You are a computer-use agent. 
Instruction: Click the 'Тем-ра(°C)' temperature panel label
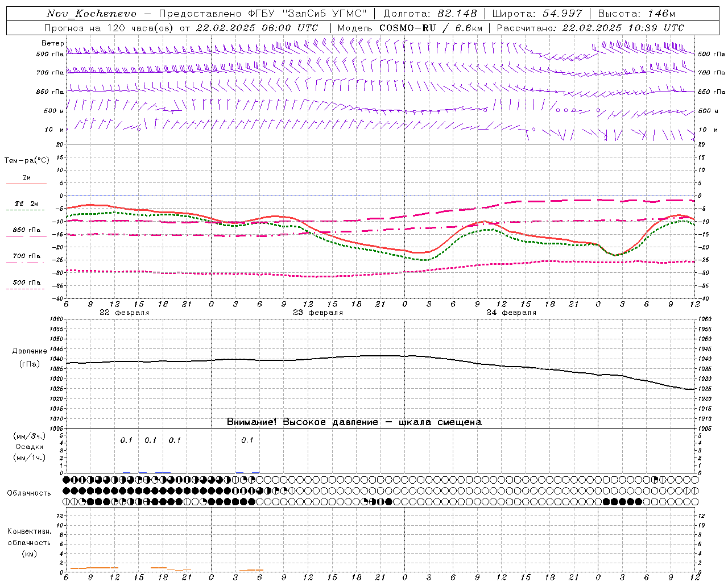[27, 161]
